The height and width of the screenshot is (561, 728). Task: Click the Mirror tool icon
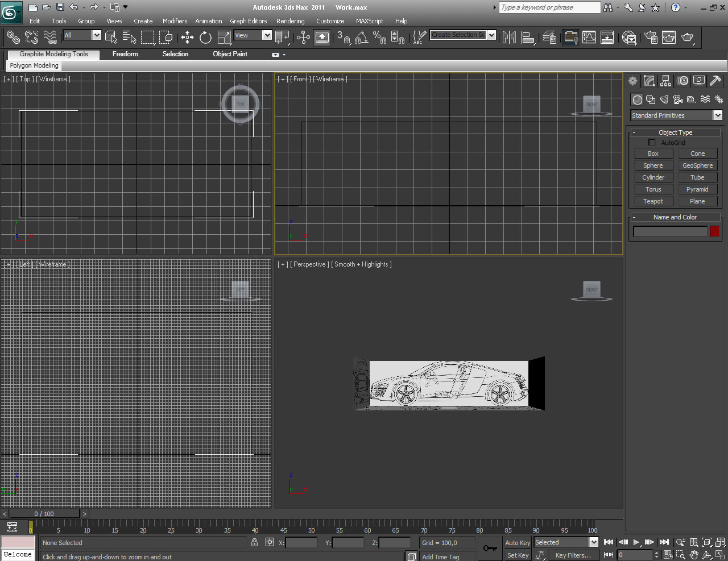pyautogui.click(x=510, y=38)
